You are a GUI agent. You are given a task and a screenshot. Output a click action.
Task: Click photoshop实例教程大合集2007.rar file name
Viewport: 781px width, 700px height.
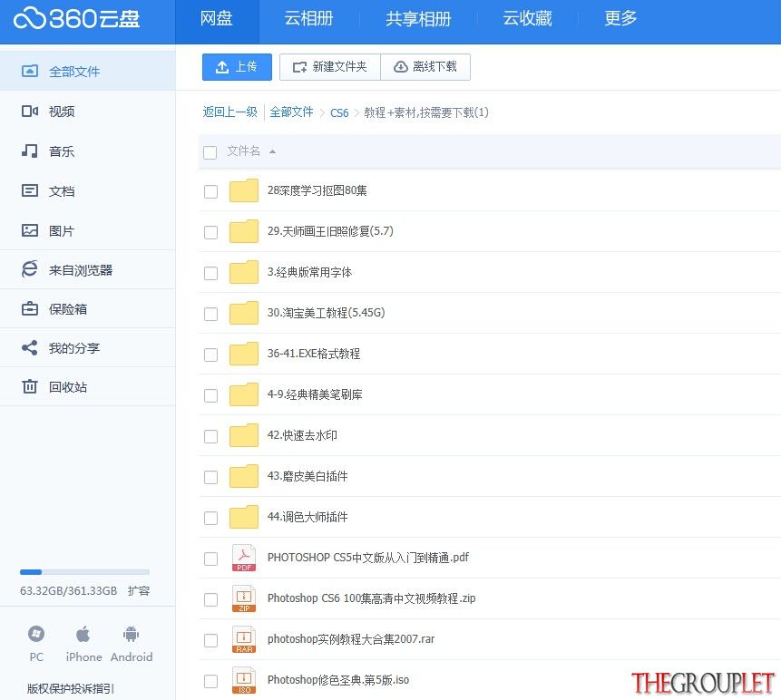click(351, 639)
